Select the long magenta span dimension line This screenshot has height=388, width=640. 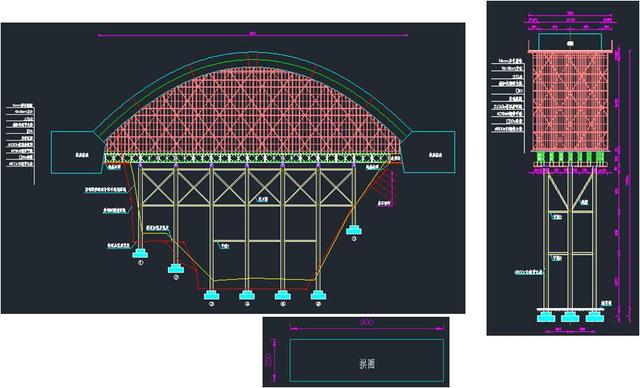click(x=253, y=35)
